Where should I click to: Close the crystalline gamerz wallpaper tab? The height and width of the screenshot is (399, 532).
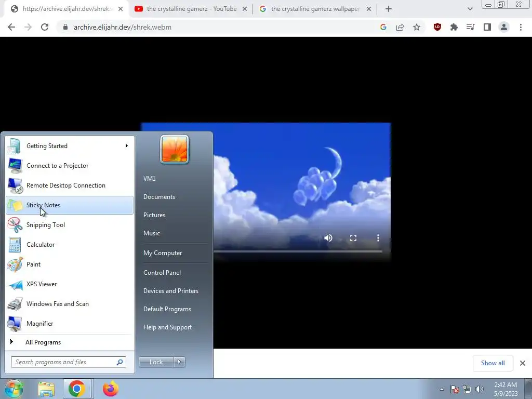click(x=369, y=9)
